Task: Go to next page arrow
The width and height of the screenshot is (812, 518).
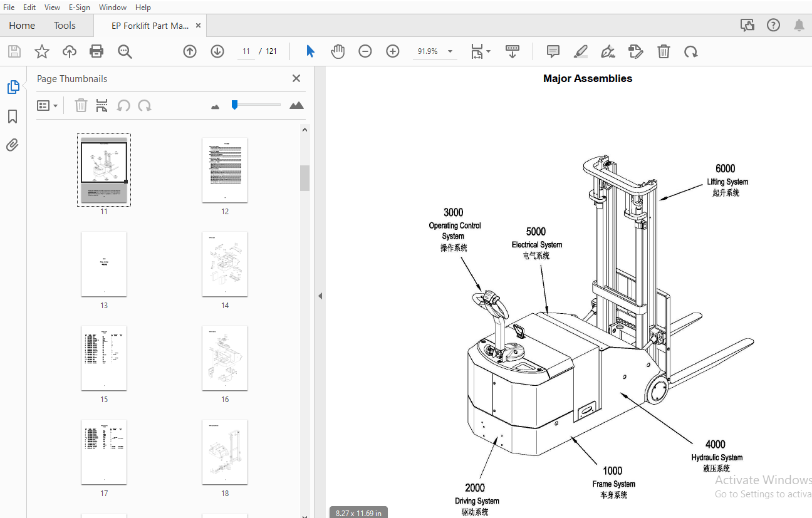Action: (217, 51)
